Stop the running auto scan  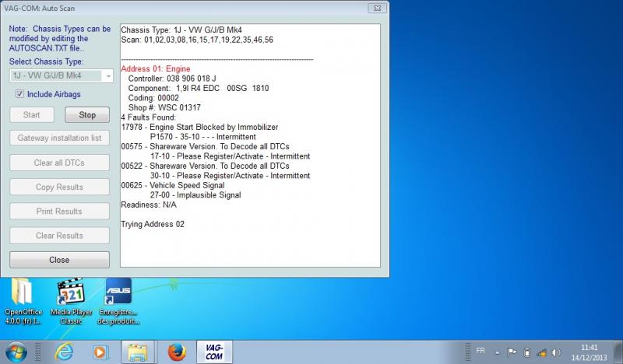click(87, 115)
